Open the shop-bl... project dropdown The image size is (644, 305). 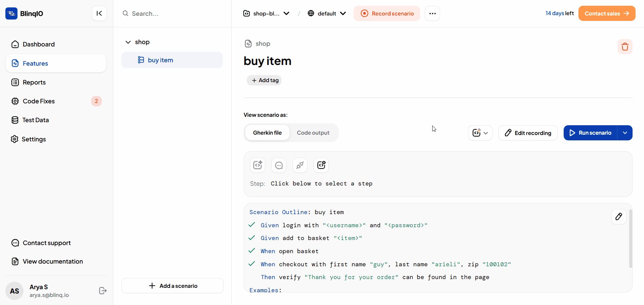pos(266,13)
